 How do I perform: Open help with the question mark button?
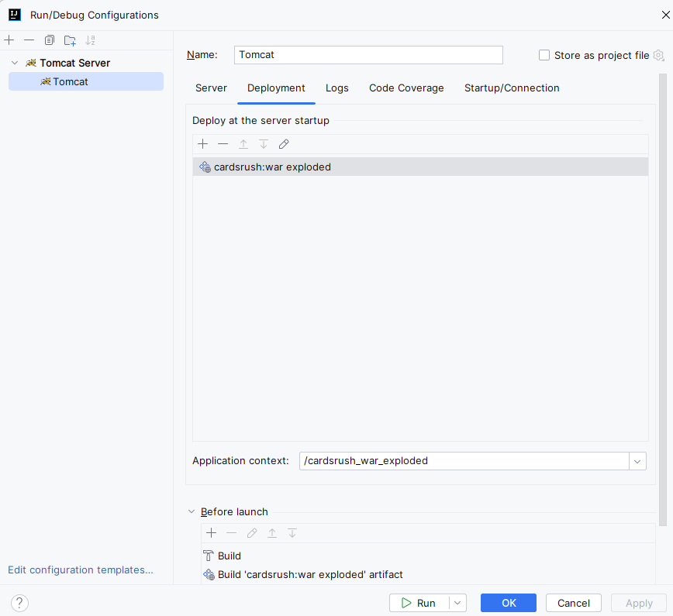(x=19, y=603)
